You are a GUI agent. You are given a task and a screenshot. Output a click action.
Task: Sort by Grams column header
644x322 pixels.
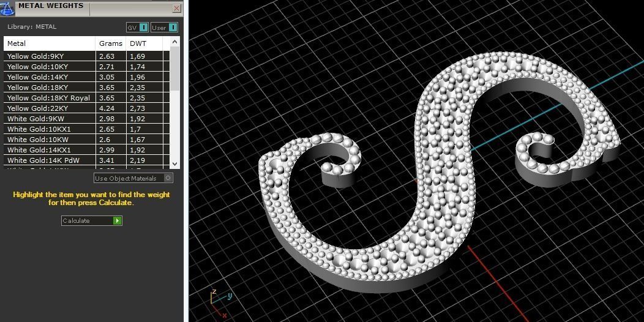[x=111, y=43]
